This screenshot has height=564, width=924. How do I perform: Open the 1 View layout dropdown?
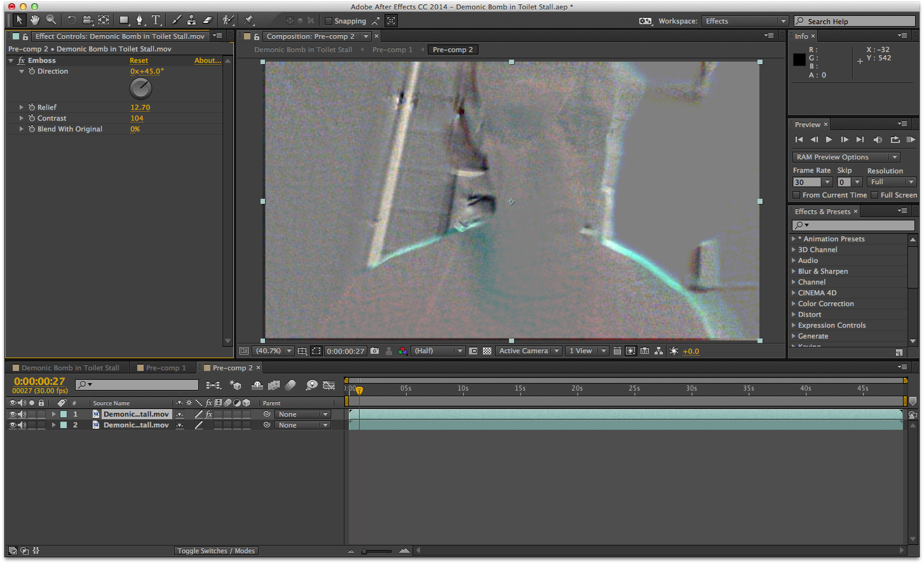(x=587, y=351)
